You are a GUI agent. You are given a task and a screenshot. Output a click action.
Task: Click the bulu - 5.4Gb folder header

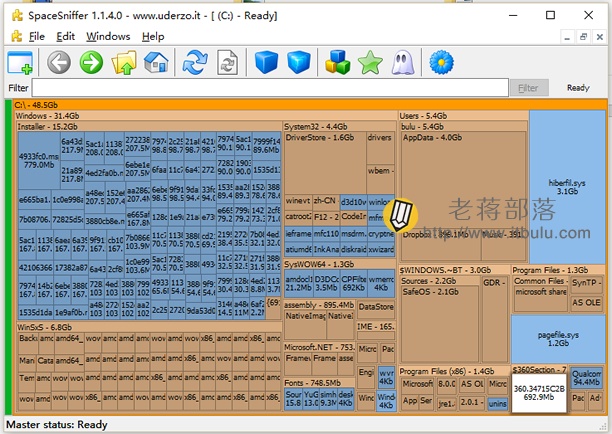tap(463, 126)
